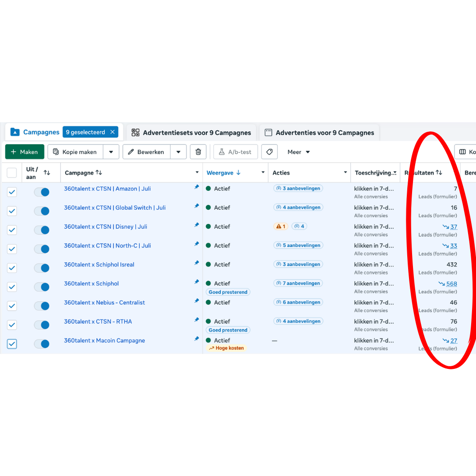
Task: Turn off the North-C | Juli campaign switch
Action: point(41,249)
